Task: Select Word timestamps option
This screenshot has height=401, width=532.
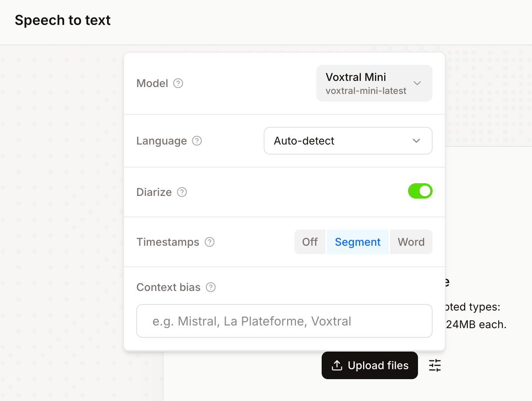Action: (x=411, y=242)
